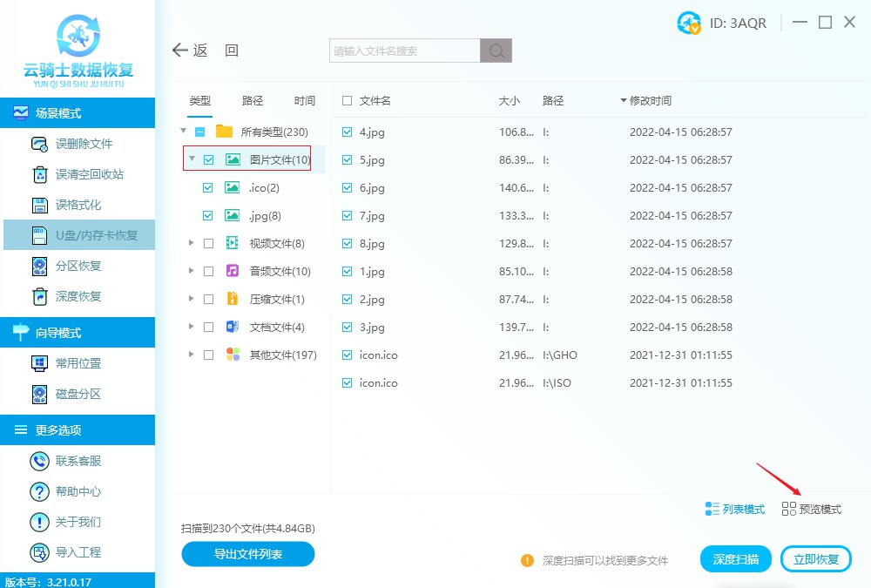This screenshot has width=871, height=588.
Task: Choose 误格式化 format recovery option
Action: 78,205
